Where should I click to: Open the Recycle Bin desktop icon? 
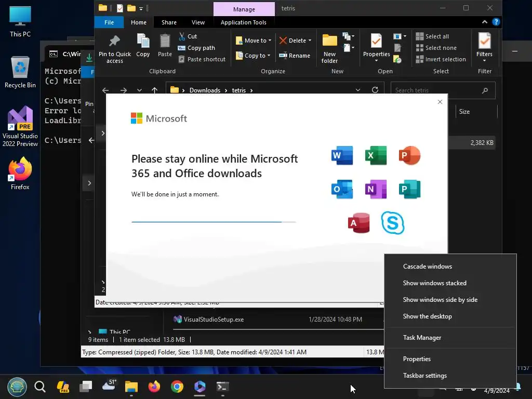(x=20, y=72)
